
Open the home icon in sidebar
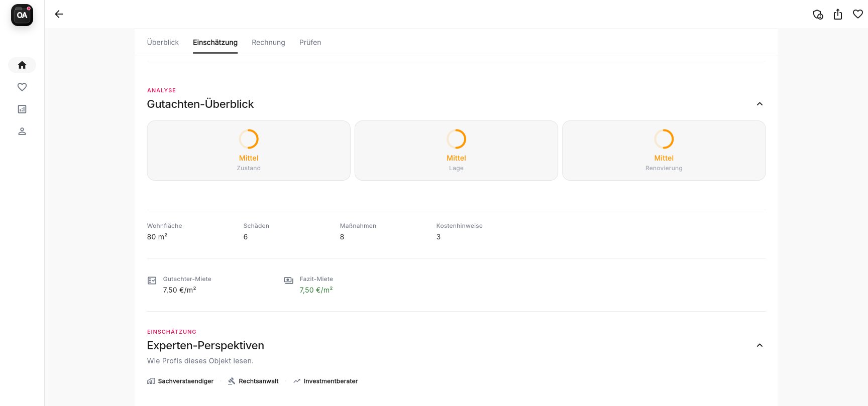[x=22, y=65]
